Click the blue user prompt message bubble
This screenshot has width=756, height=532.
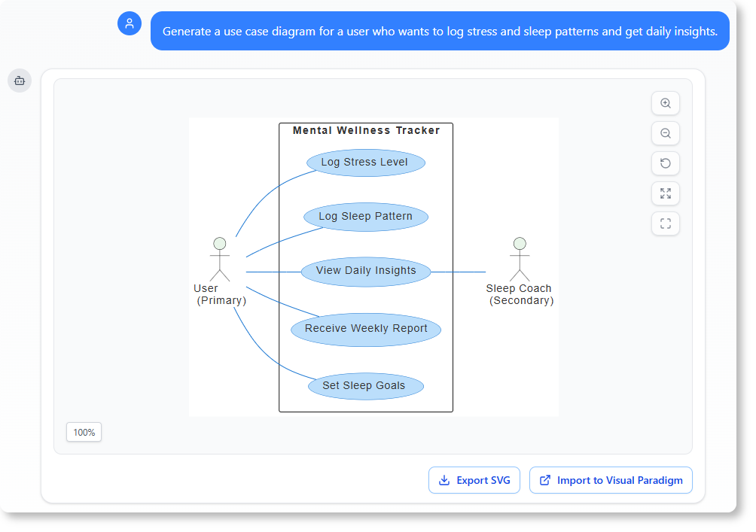(x=440, y=32)
